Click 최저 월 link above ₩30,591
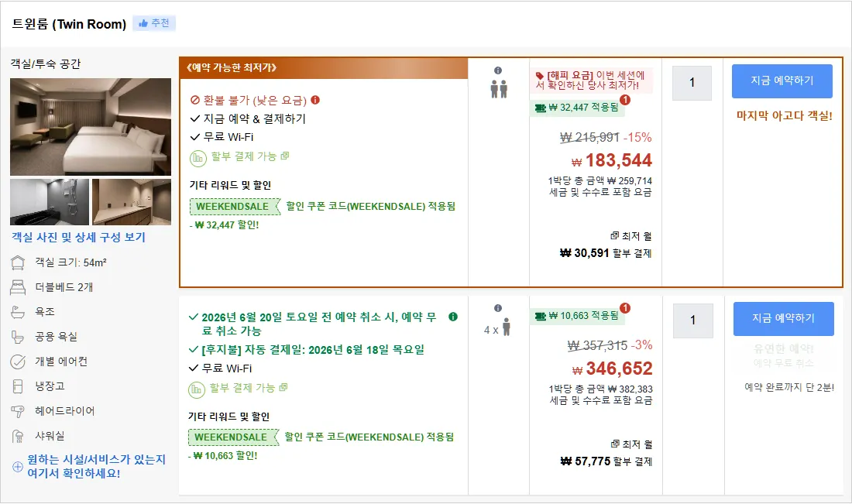This screenshot has height=504, width=852. [630, 236]
